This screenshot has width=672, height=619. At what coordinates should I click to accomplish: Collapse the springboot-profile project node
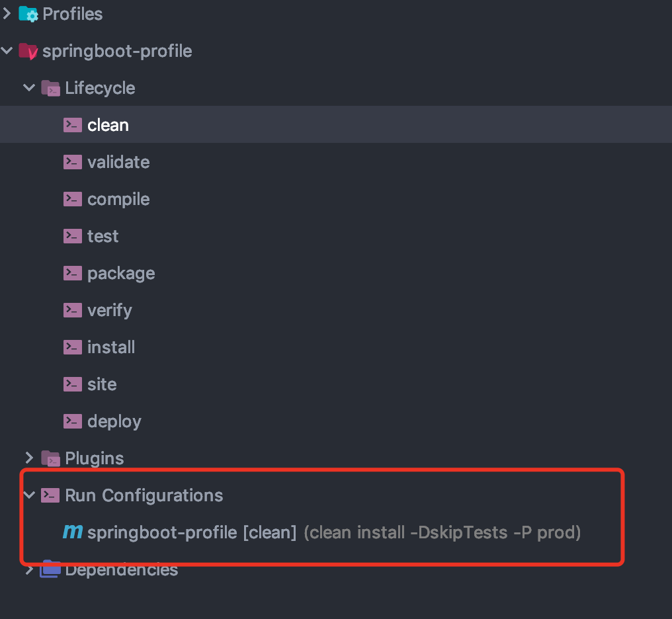(7, 51)
